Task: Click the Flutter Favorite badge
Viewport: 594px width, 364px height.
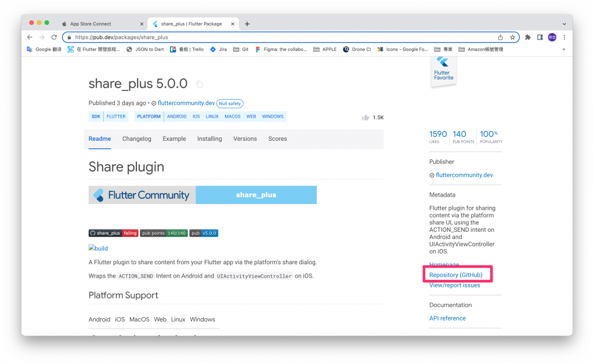Action: tap(443, 71)
